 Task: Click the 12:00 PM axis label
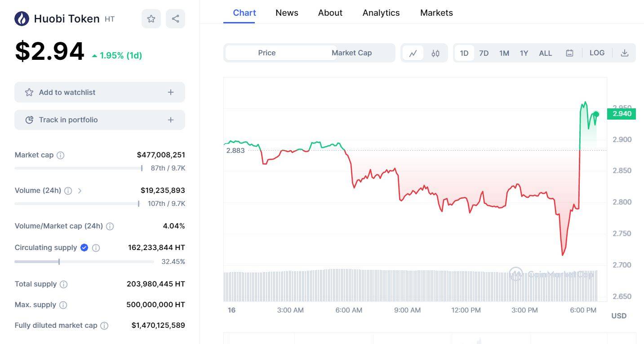(x=466, y=310)
